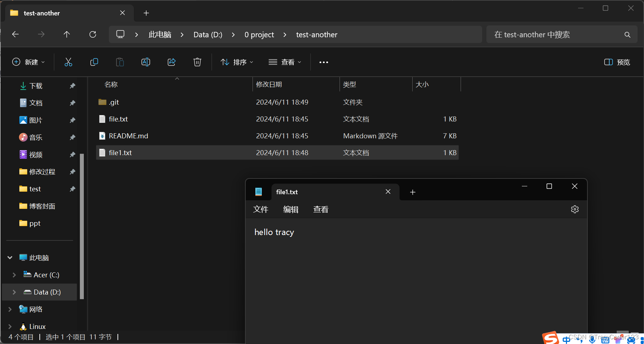This screenshot has width=644, height=344.
Task: Click the Paste clipboard icon
Action: click(120, 62)
